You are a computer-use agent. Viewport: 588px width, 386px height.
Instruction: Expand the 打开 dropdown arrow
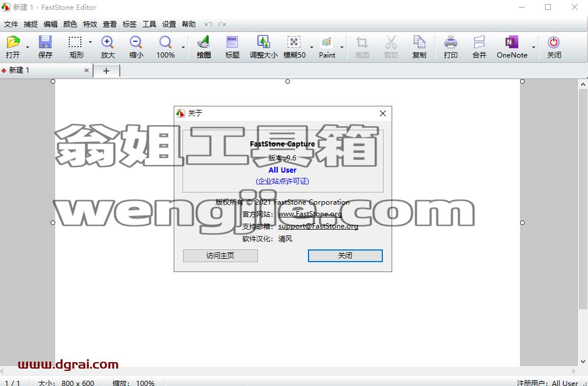(x=27, y=47)
